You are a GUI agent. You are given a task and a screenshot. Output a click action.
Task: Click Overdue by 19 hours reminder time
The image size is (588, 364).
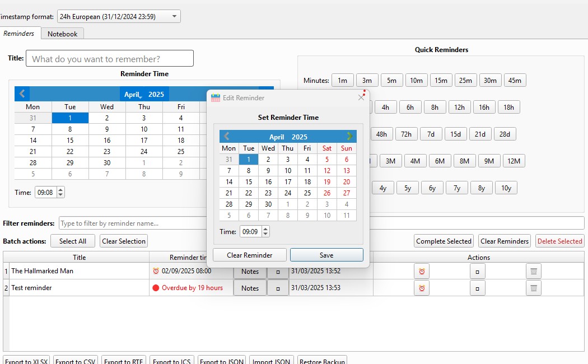[192, 287]
